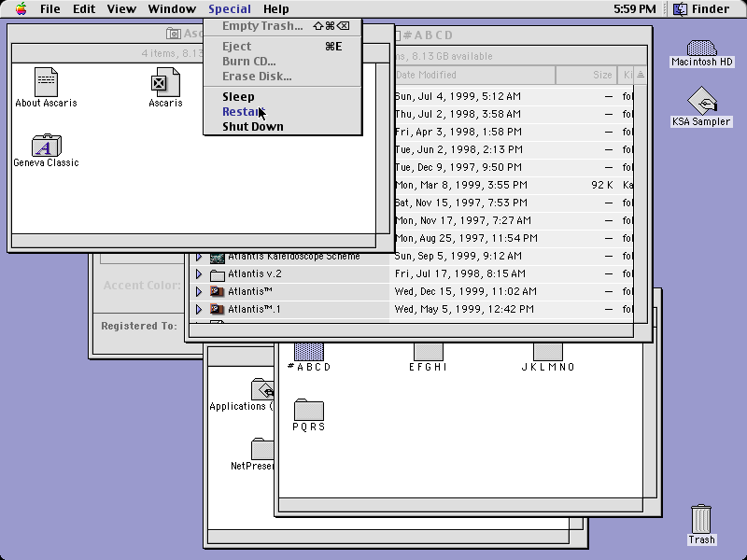Select the E F G H I folder icon
The image size is (747, 560).
coord(429,352)
